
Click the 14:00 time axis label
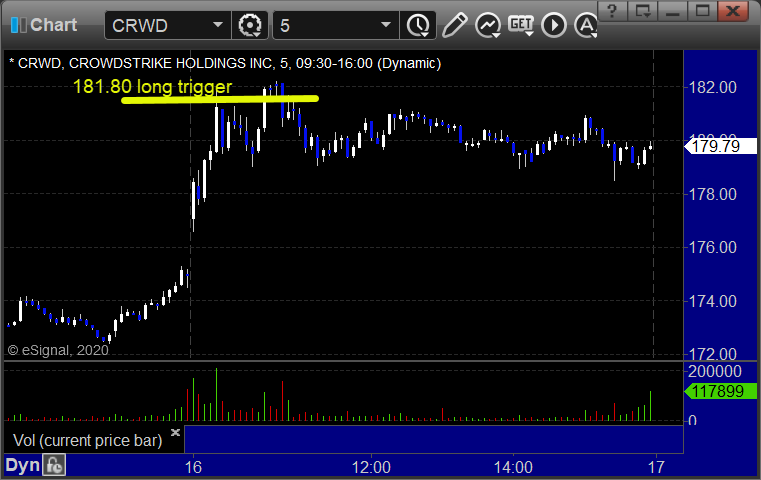(513, 467)
